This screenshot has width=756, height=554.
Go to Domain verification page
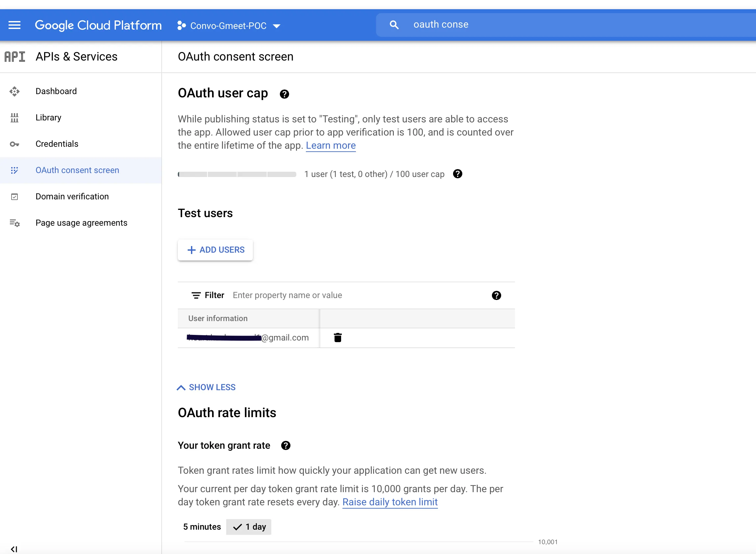point(72,196)
